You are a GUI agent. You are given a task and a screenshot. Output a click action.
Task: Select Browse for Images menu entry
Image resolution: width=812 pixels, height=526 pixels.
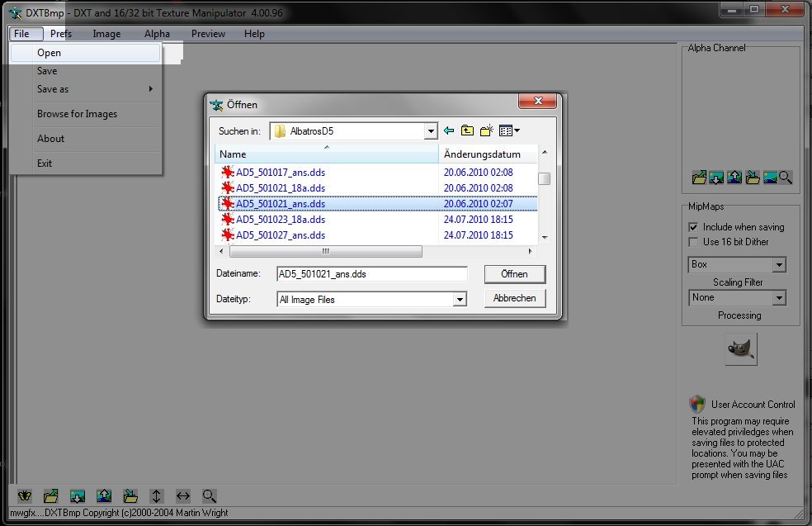coord(77,114)
